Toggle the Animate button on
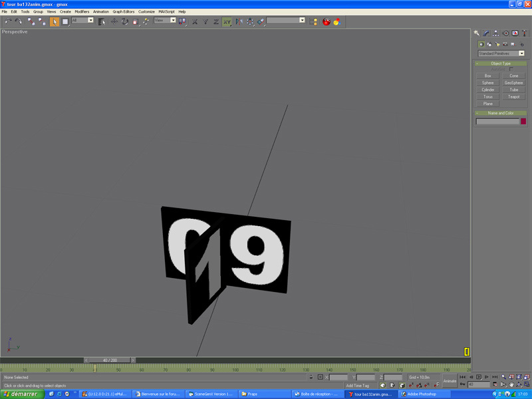This screenshot has height=399, width=532. [x=450, y=381]
